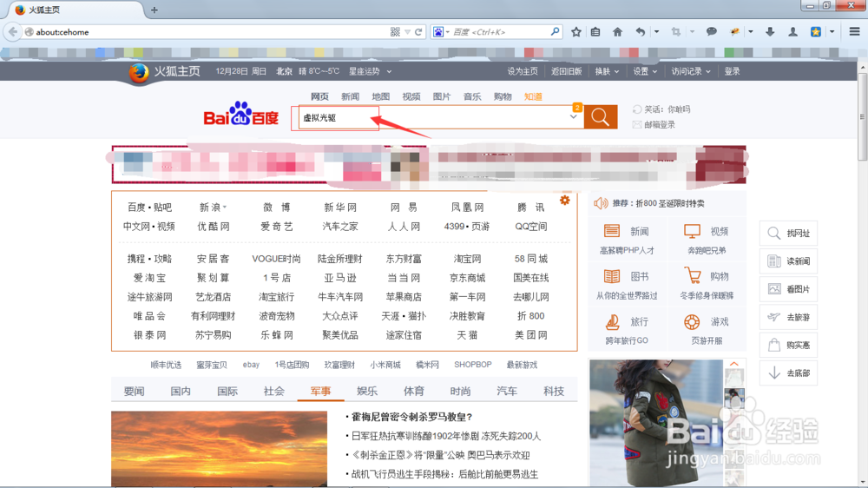Open the downloads arrow icon
The image size is (868, 488).
[x=770, y=32]
